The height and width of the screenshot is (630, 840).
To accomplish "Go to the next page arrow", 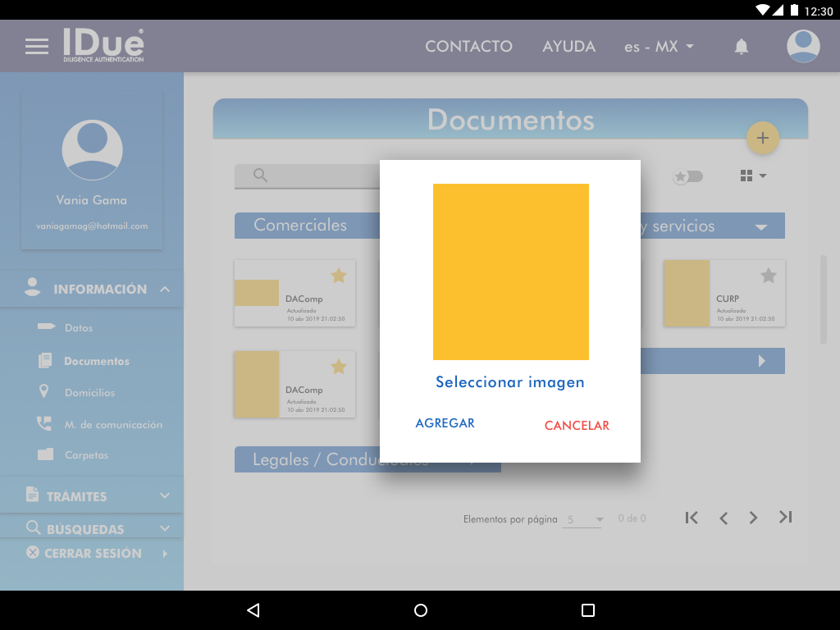I will [753, 518].
